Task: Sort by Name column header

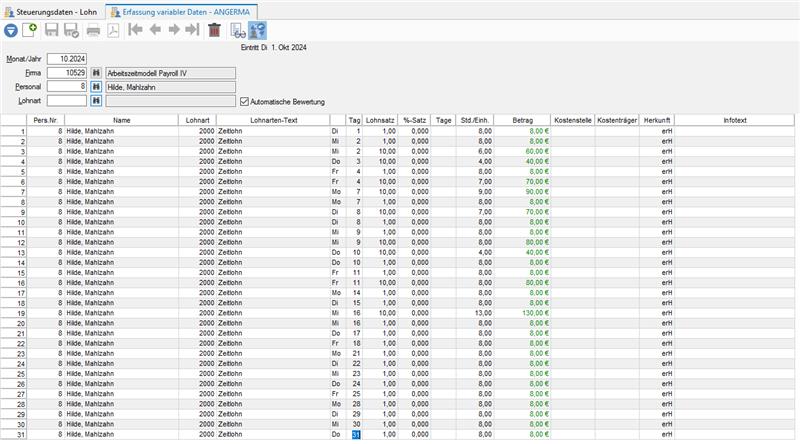Action: tap(121, 120)
